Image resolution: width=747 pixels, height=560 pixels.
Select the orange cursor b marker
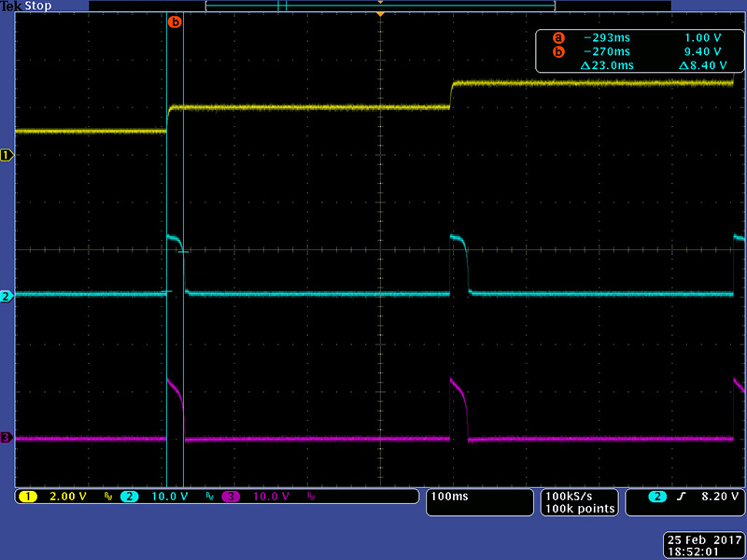pos(175,22)
